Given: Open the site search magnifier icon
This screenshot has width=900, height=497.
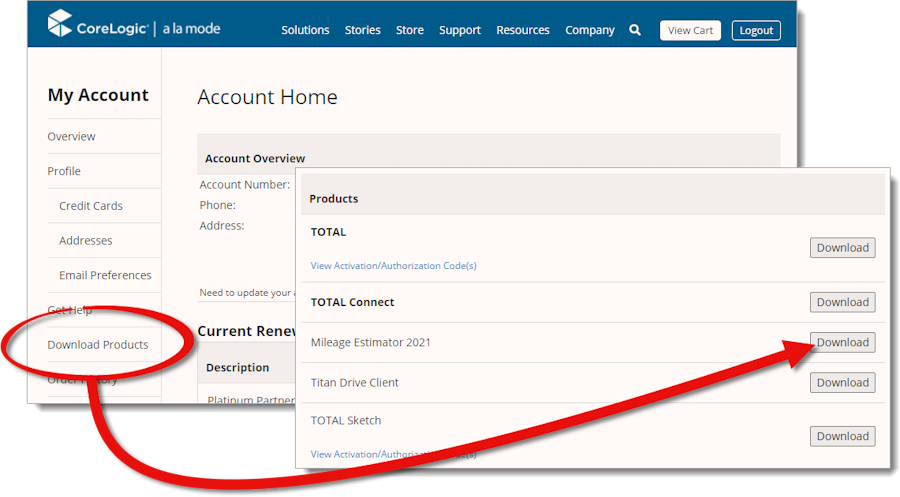Looking at the screenshot, I should coord(634,30).
